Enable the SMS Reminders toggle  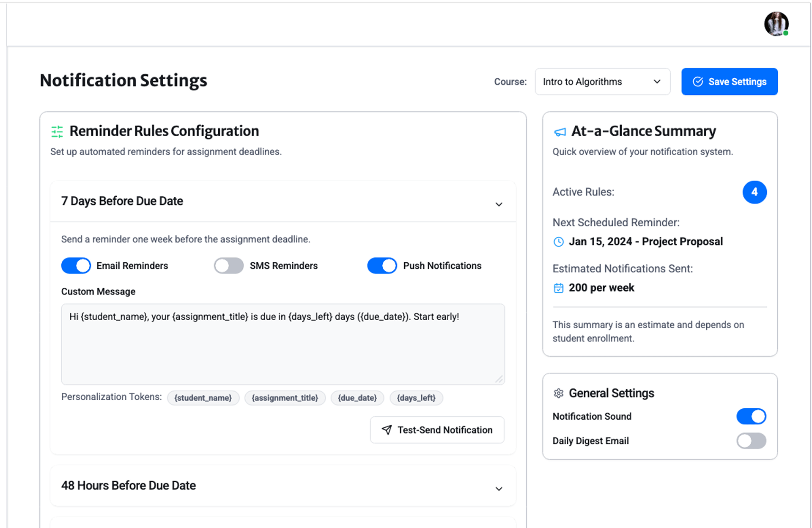pyautogui.click(x=228, y=266)
